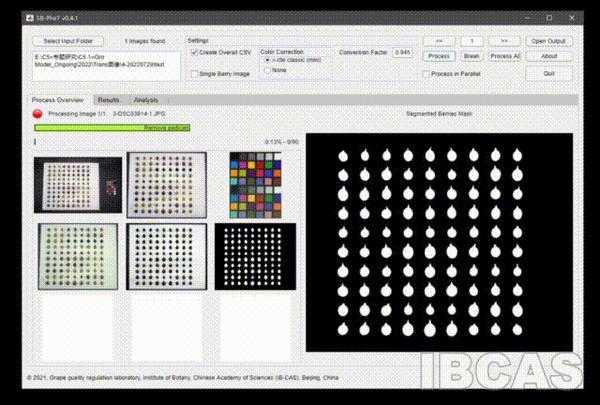Toggle the Create Overall CSV checkbox

(x=195, y=51)
